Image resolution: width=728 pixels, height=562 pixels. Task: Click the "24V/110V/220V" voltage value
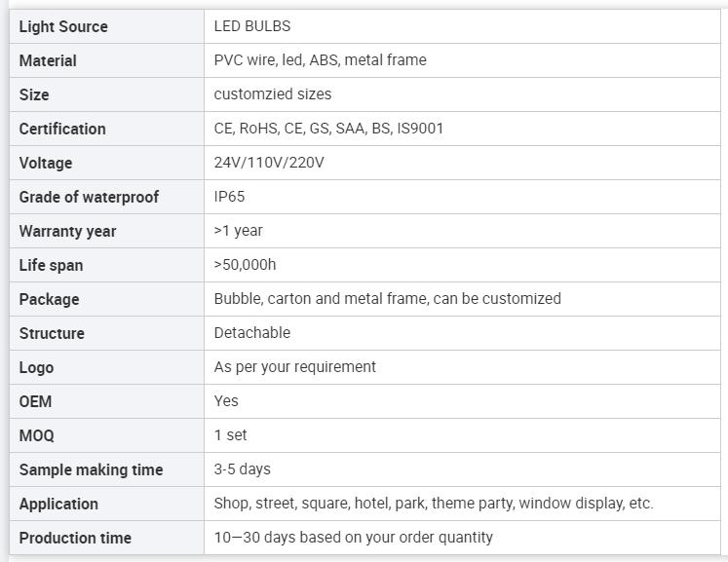click(269, 163)
